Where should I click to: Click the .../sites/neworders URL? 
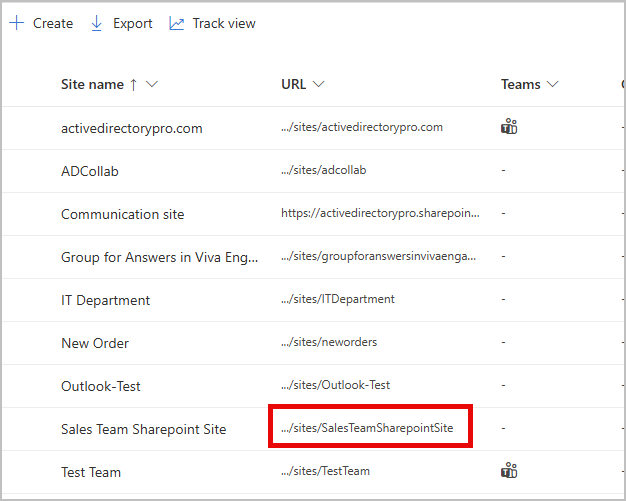(x=329, y=342)
